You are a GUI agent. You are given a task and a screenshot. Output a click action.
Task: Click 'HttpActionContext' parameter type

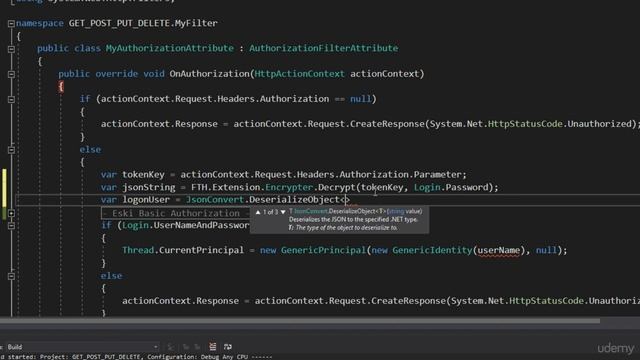tap(299, 74)
